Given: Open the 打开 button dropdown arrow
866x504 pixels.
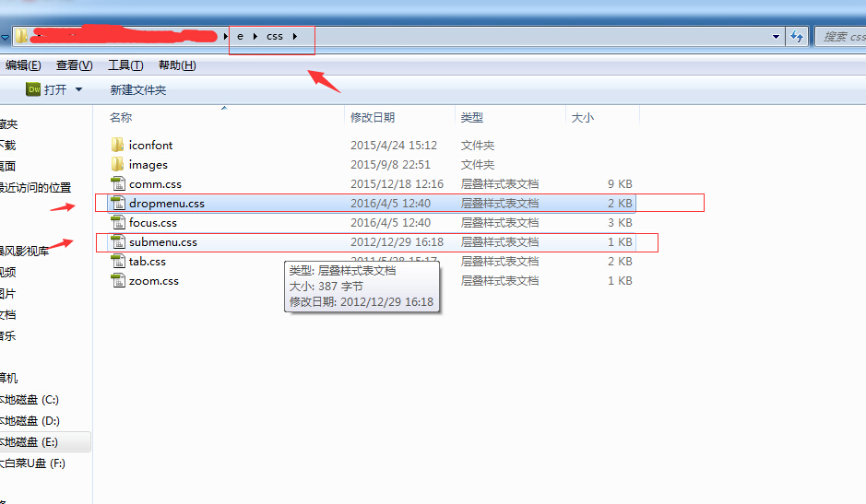Looking at the screenshot, I should pyautogui.click(x=78, y=89).
